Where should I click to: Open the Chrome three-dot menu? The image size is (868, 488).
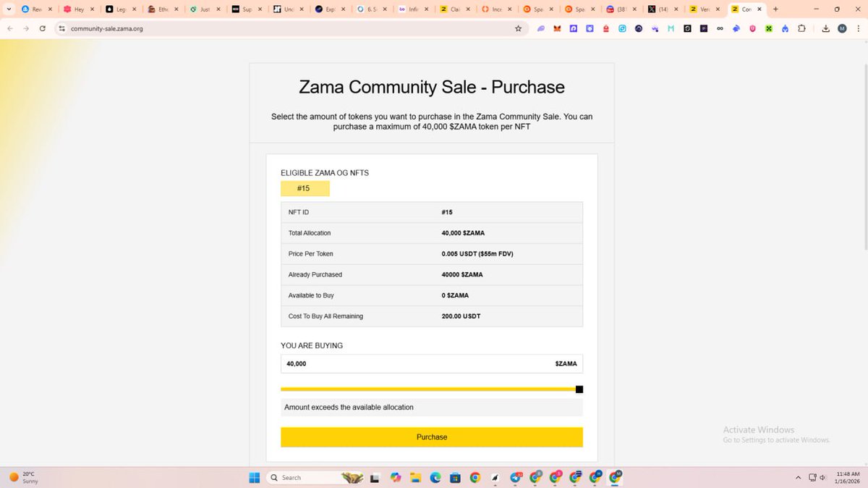859,28
